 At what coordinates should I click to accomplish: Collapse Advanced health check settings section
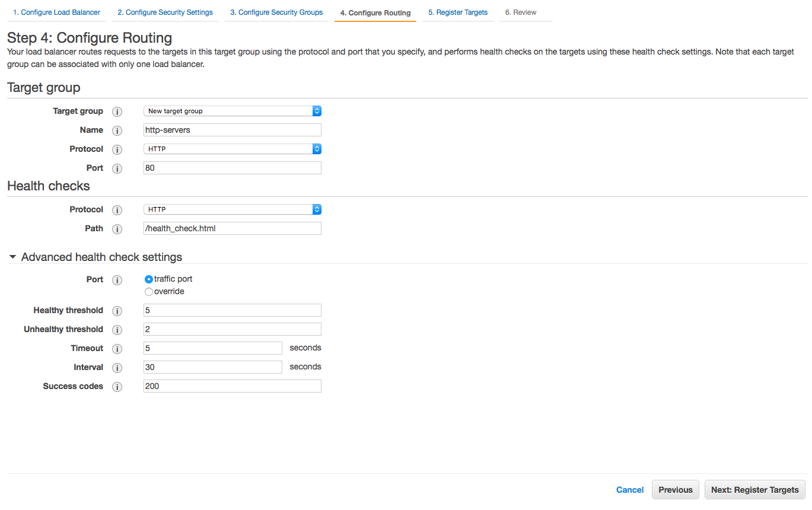coord(13,257)
